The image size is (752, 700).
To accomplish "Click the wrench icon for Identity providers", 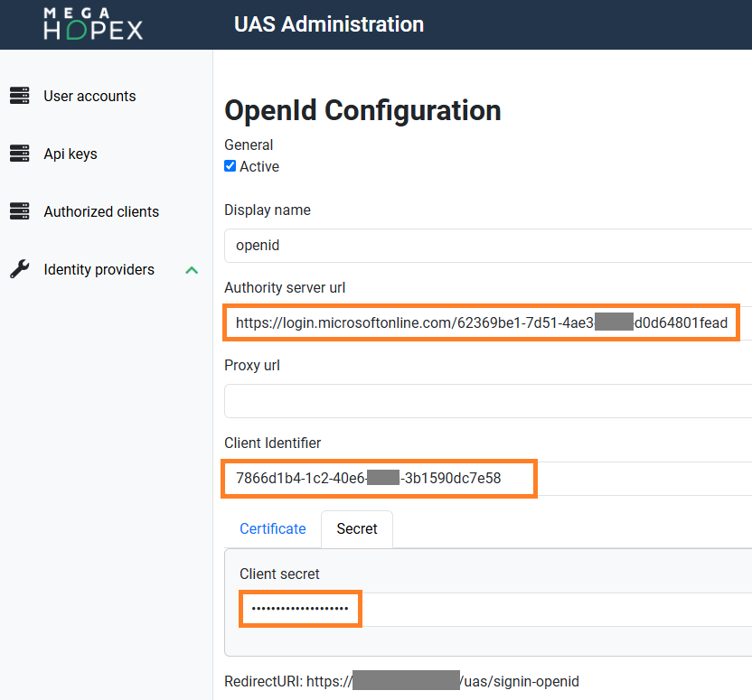I will [19, 269].
